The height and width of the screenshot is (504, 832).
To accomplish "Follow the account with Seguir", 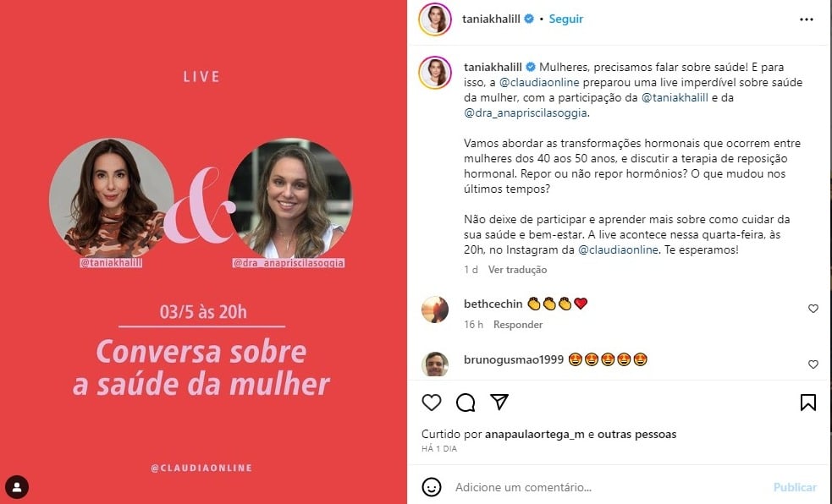I will pyautogui.click(x=565, y=19).
